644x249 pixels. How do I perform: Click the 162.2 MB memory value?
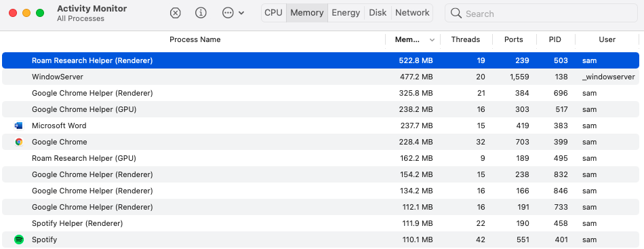click(416, 158)
